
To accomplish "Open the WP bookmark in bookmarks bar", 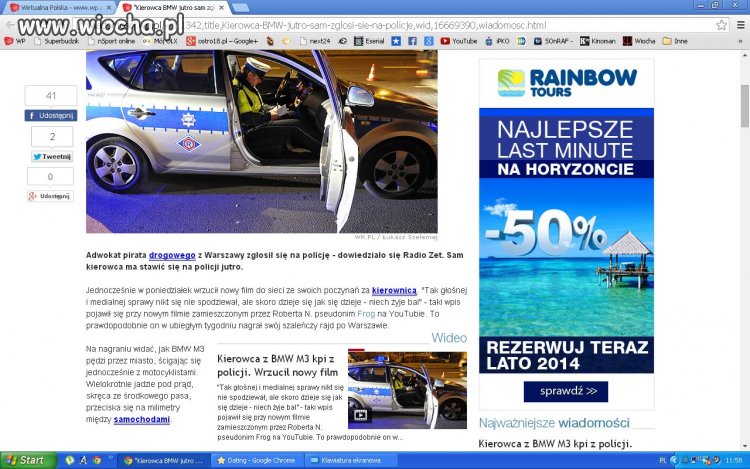I will pyautogui.click(x=15, y=41).
